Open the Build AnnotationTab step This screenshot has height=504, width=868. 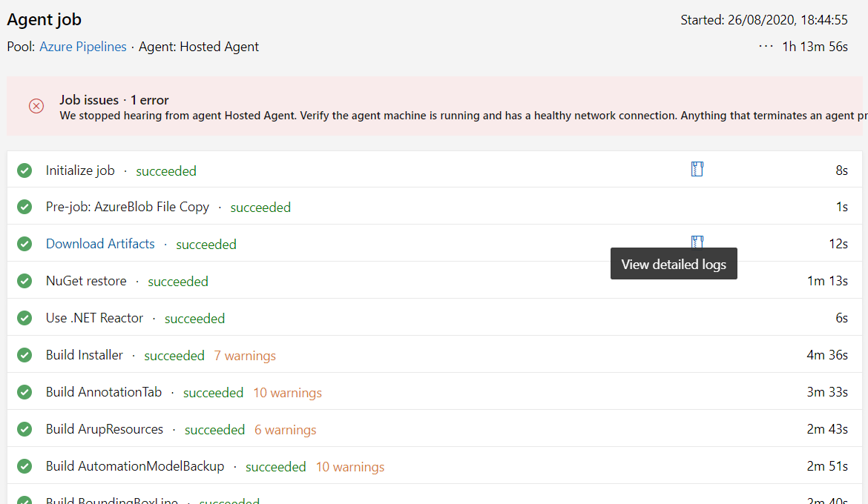[x=103, y=391]
